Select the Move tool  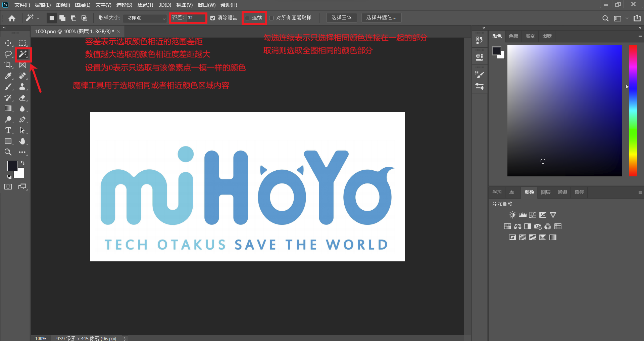(x=8, y=43)
